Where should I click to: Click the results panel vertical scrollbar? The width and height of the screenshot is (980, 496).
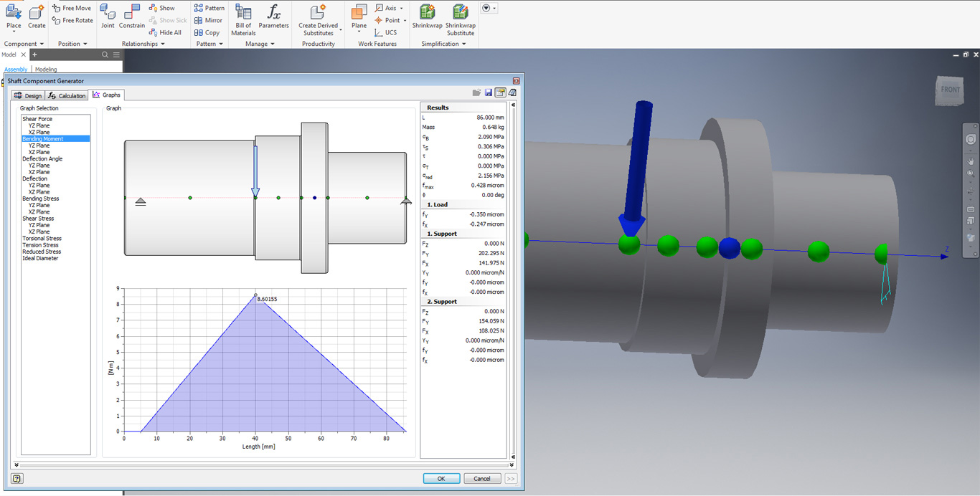point(513,282)
